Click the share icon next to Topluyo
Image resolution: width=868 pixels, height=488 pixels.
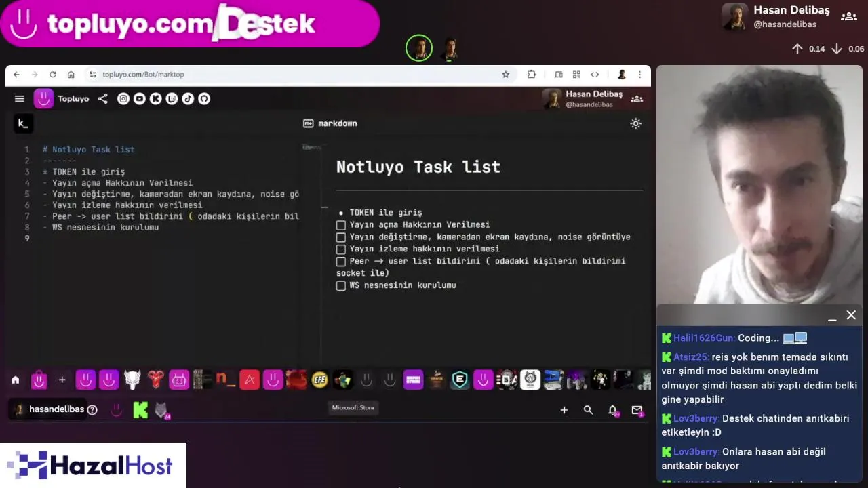pyautogui.click(x=102, y=99)
